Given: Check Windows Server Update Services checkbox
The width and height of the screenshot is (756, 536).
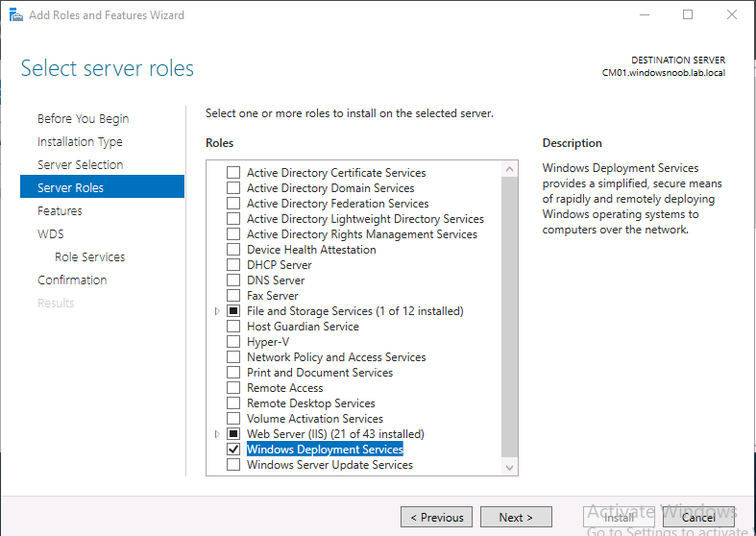Looking at the screenshot, I should (x=233, y=465).
